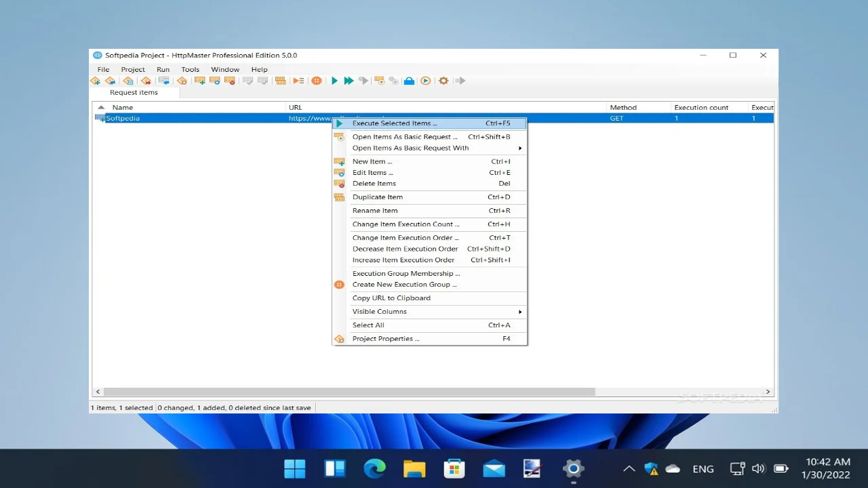The height and width of the screenshot is (488, 868).
Task: Click the horizontal scrollbar left arrow
Action: coord(98,392)
